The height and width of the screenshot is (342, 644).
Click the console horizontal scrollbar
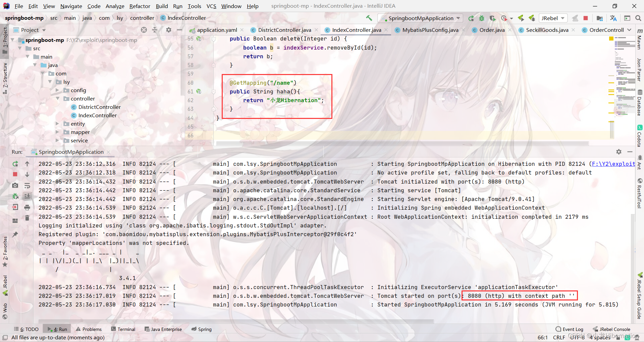click(x=236, y=321)
